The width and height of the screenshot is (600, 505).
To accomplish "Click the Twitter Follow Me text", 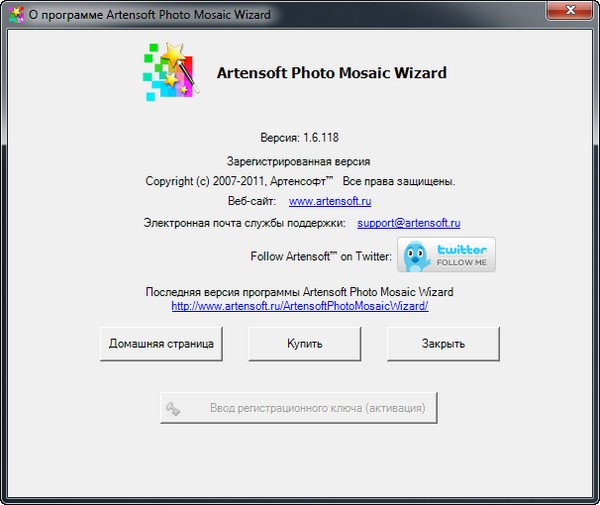I will click(462, 255).
